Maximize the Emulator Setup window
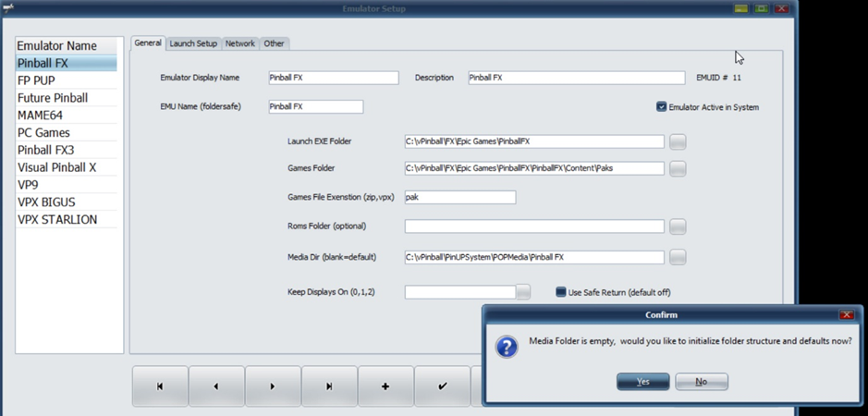Viewport: 868px width, 416px height. click(761, 8)
